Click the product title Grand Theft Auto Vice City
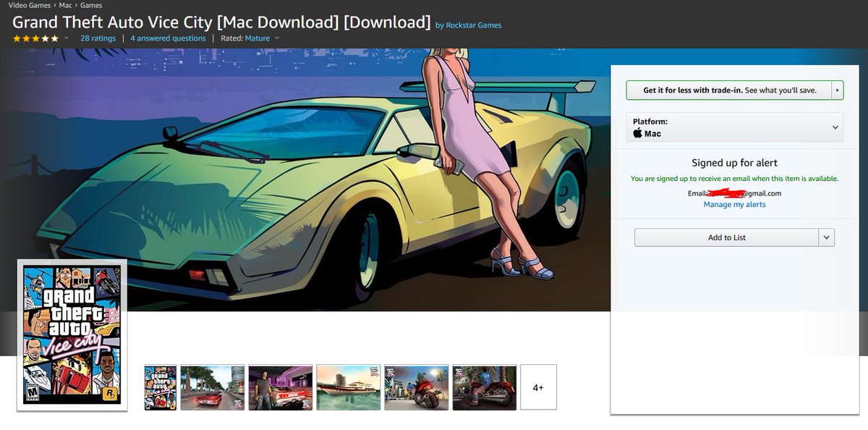Screen dimensions: 868x430 pos(221,22)
